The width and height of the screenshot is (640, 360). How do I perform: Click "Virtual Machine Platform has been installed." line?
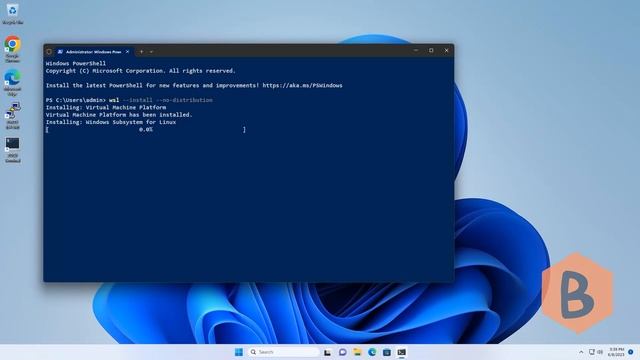(119, 115)
